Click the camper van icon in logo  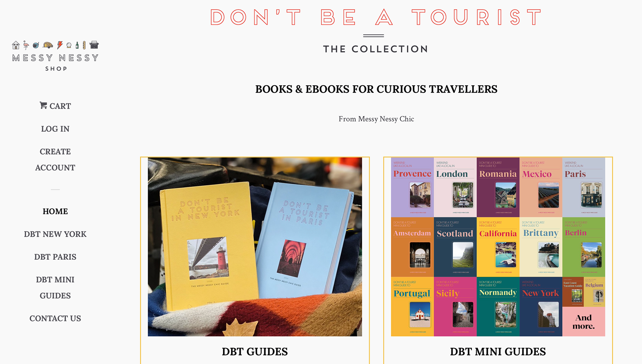(x=48, y=45)
